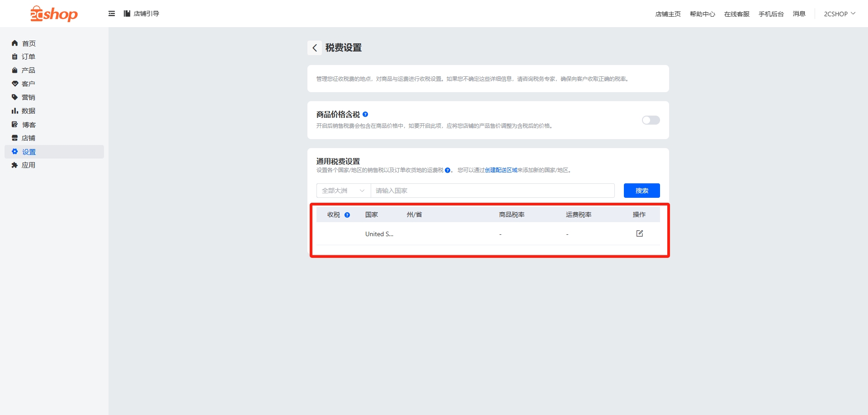Open 数据 analytics in sidebar
The width and height of the screenshot is (868, 415).
click(28, 111)
